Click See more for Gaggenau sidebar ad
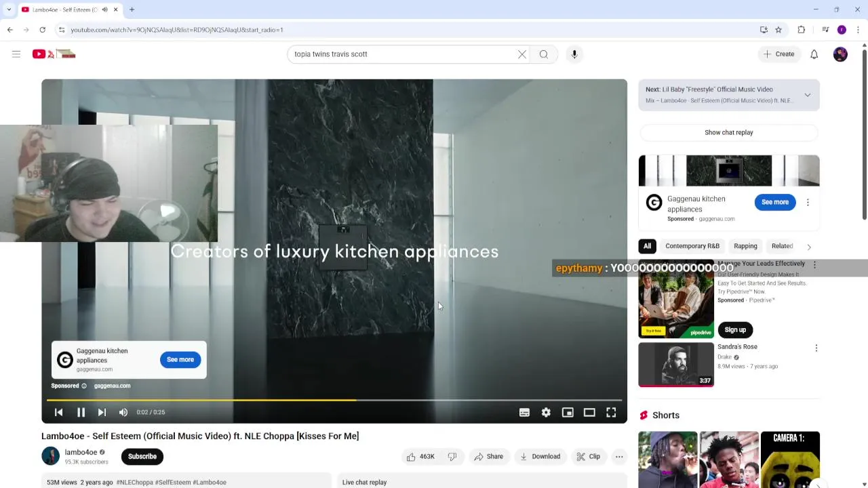 (x=775, y=202)
